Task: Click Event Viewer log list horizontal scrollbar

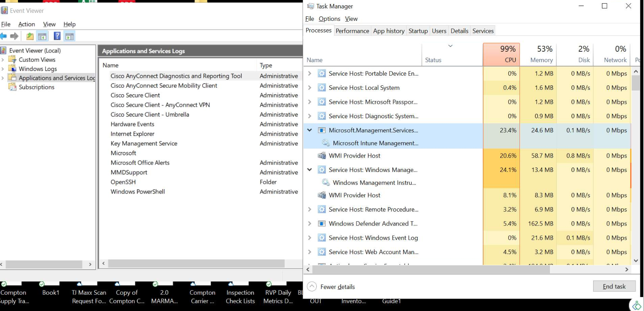Action: pos(196,263)
